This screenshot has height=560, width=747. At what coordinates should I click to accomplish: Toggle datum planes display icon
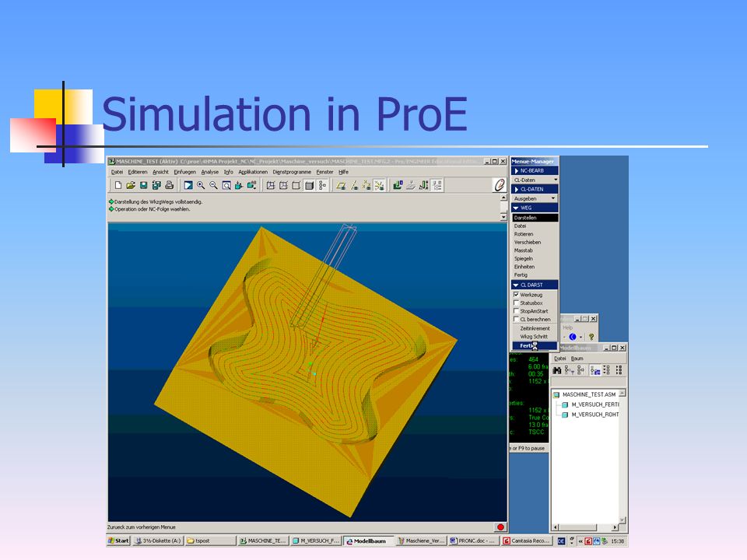[x=341, y=185]
